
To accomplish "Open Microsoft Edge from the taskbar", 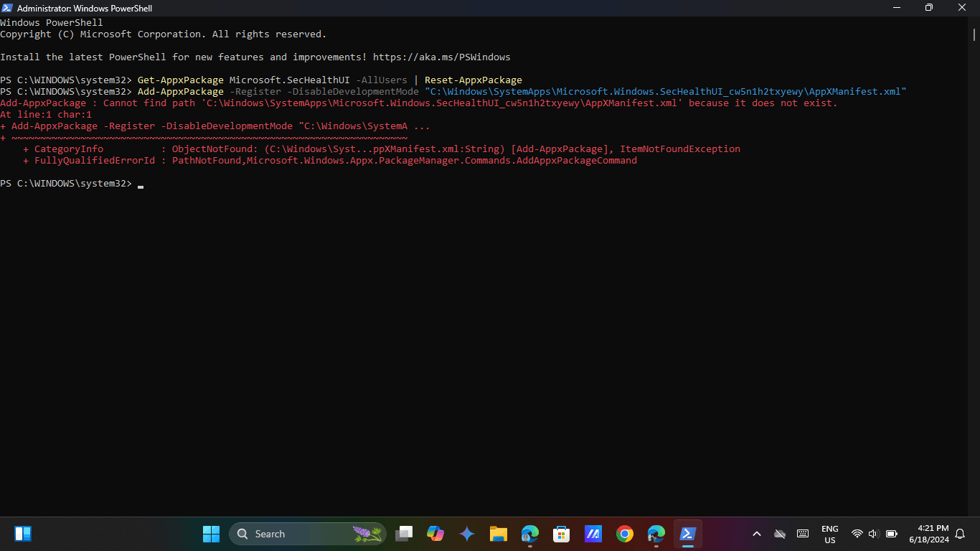I will pos(530,534).
